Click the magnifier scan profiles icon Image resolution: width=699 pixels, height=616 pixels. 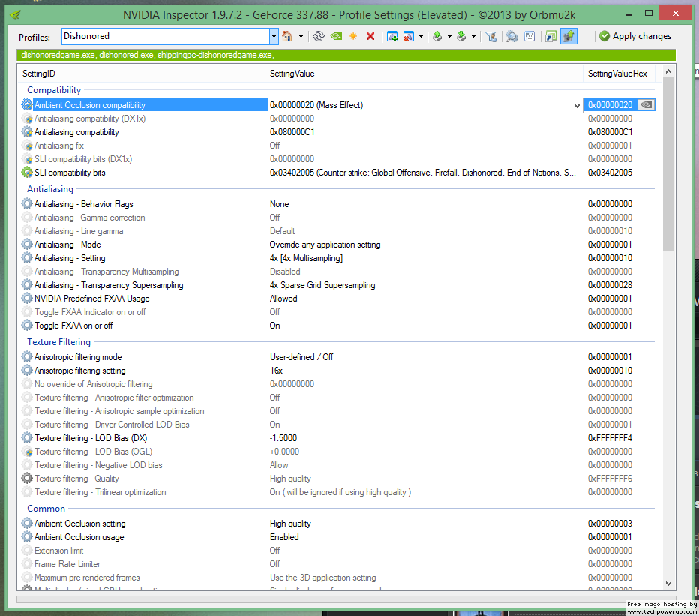(512, 36)
